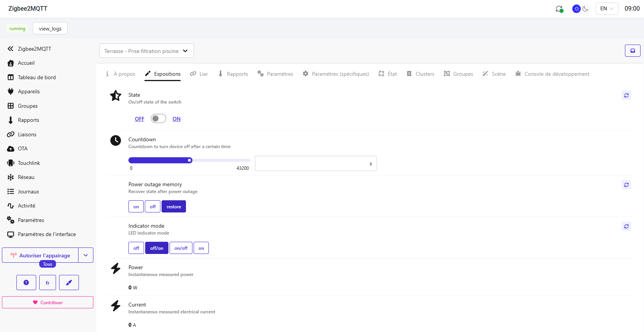Click the help question mark button
644x332 pixels.
(26, 283)
